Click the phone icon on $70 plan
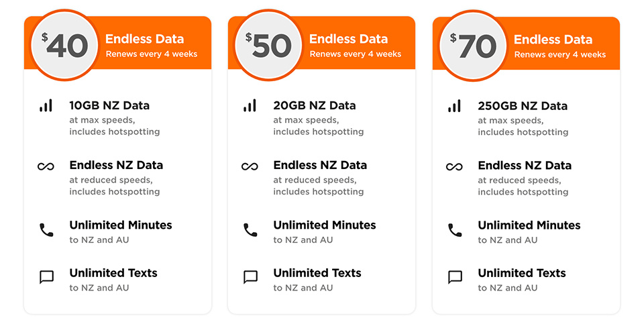The image size is (644, 322). (x=455, y=230)
